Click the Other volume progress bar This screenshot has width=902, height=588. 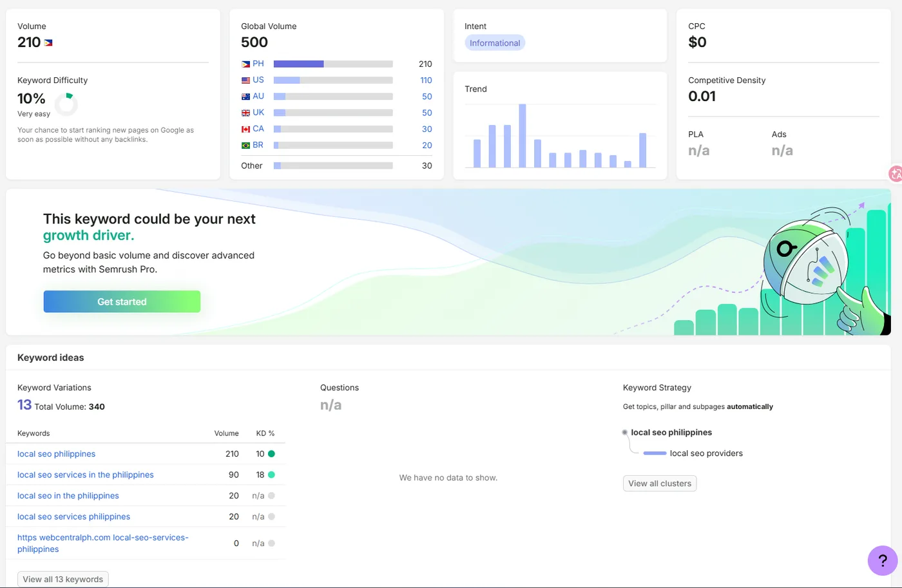pos(333,166)
